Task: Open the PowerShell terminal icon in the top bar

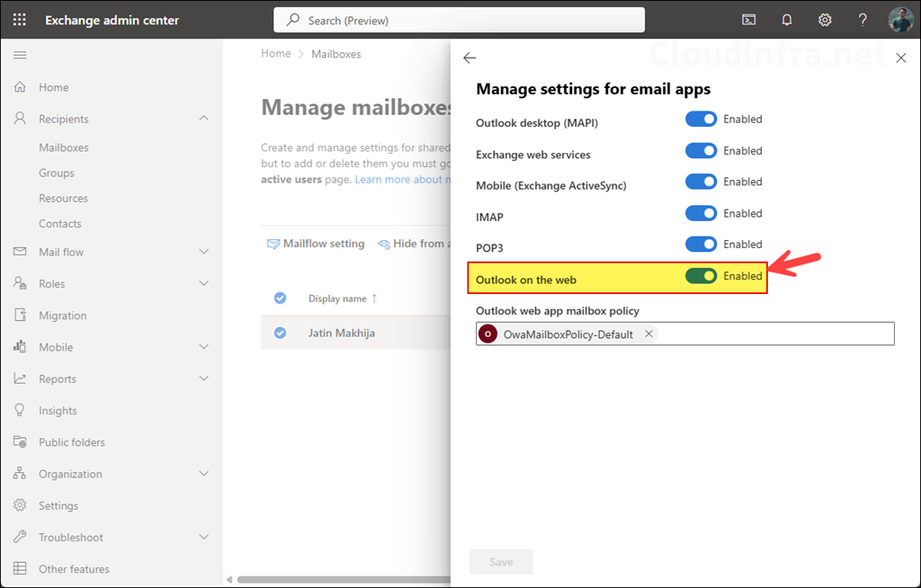Action: point(748,19)
